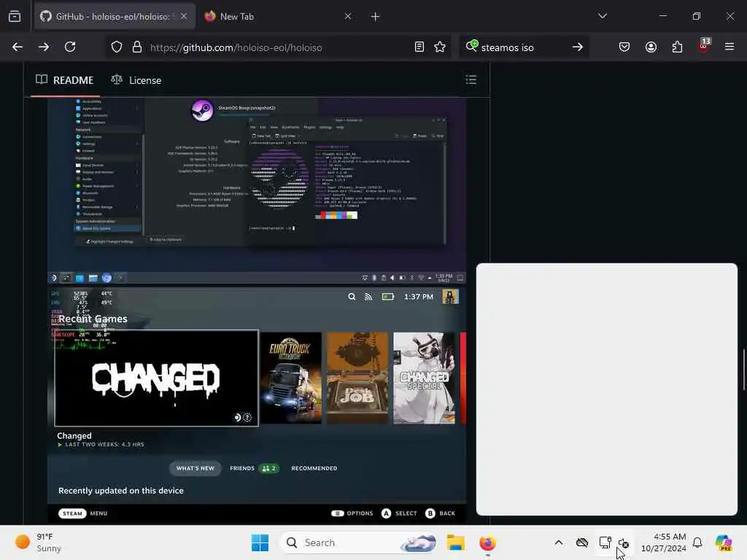
Task: Click the Desk Job game cover
Action: (x=357, y=378)
